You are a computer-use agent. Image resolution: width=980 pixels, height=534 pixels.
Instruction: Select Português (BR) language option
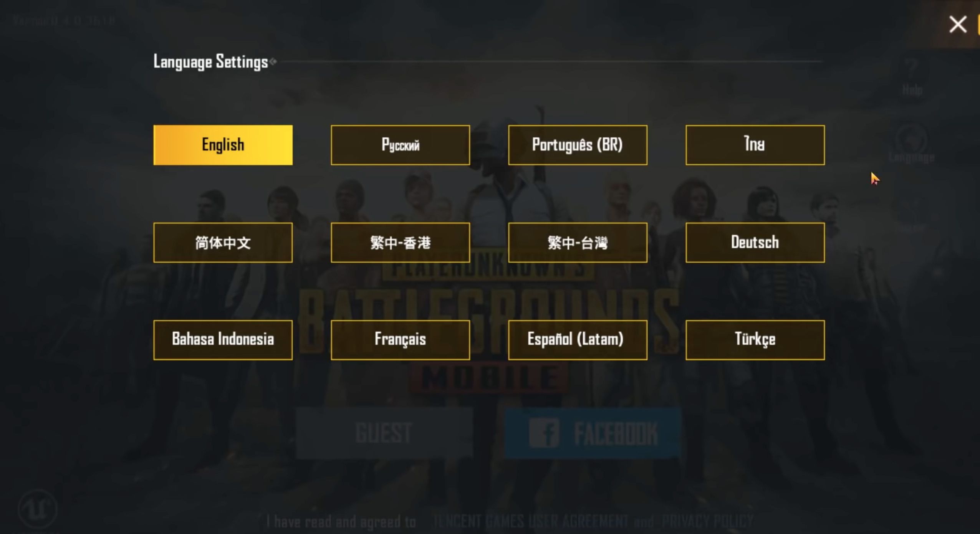[x=578, y=144]
